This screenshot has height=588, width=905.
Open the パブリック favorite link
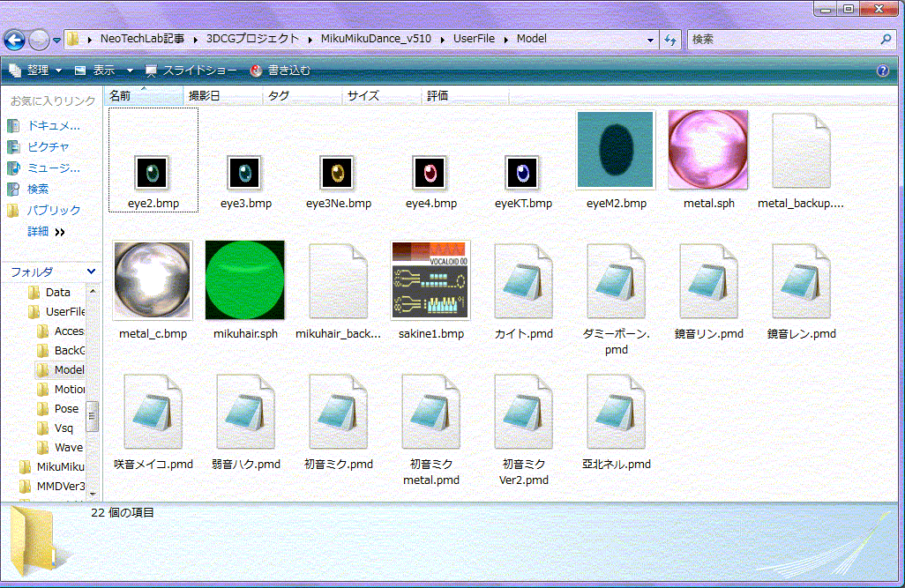[44, 210]
